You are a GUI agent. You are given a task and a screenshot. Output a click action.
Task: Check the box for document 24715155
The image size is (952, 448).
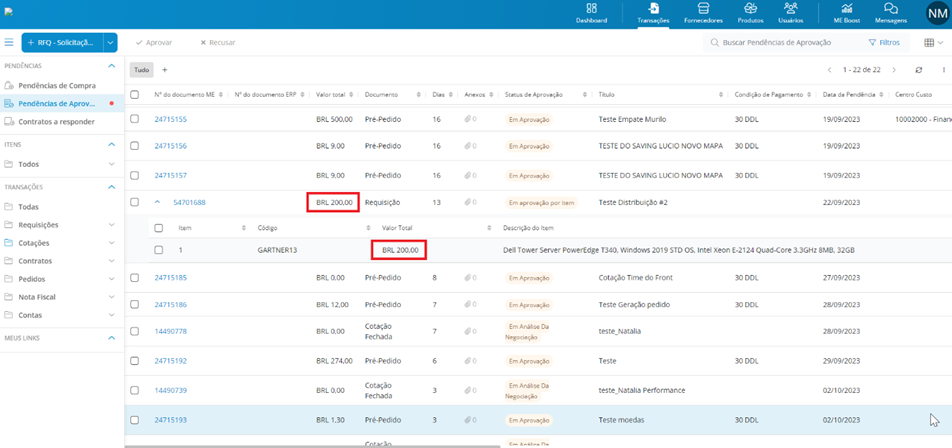[135, 119]
